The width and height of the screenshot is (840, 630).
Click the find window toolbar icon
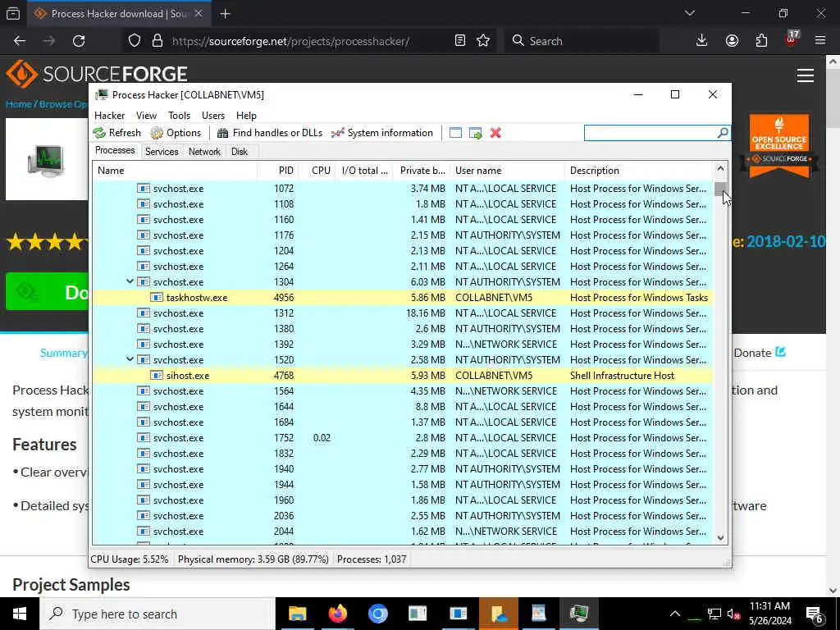tap(455, 133)
